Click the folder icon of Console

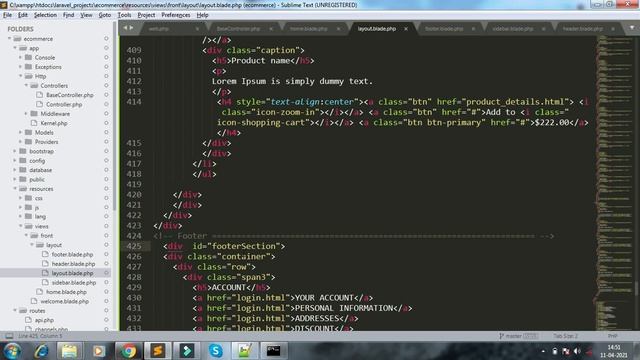29,58
